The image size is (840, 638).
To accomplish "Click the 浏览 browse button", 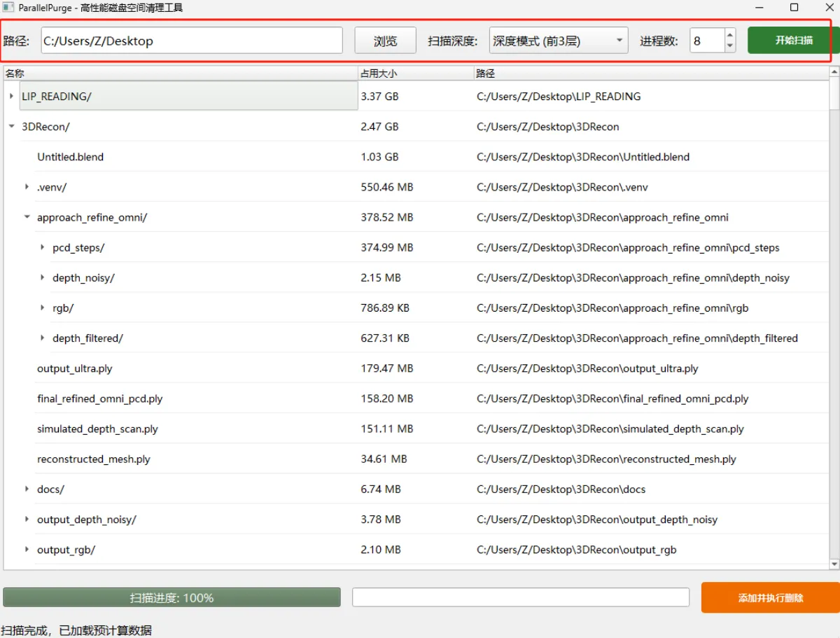I will (x=386, y=41).
